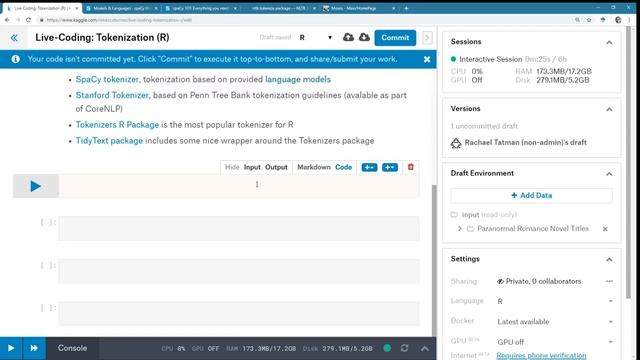The image size is (640, 360).
Task: Remove Paranormal Romance Novel Titles dataset
Action: pos(605,229)
